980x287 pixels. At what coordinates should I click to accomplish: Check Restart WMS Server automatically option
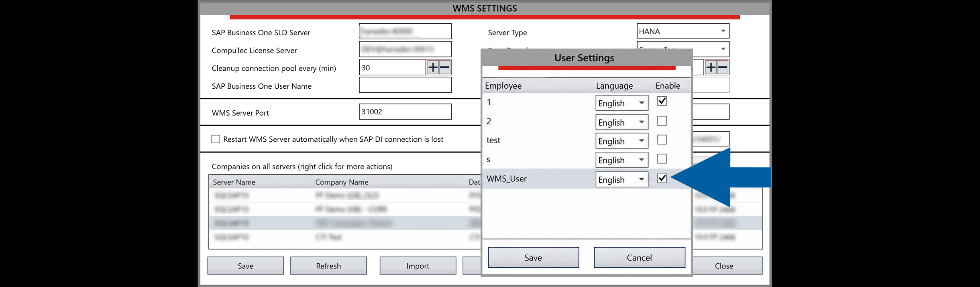216,139
